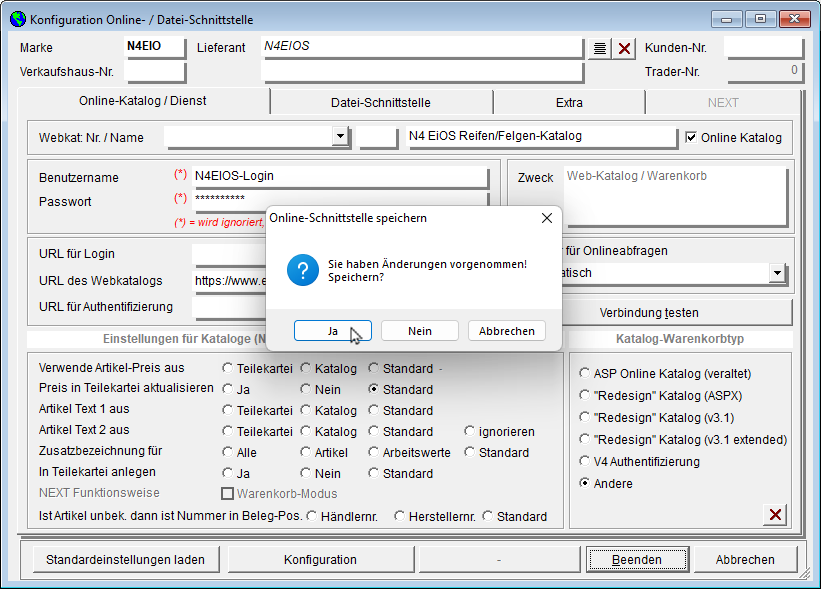
Task: Click the second Lieferant line field
Action: point(422,71)
